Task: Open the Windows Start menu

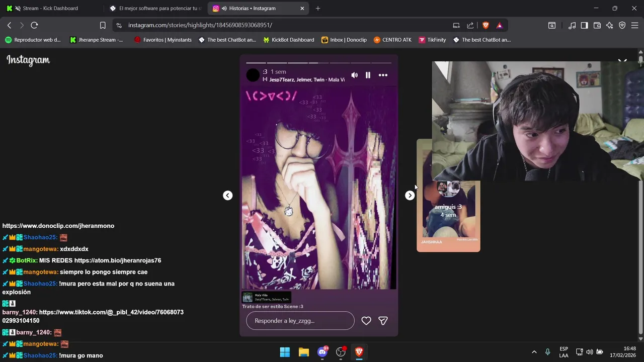Action: 285,352
